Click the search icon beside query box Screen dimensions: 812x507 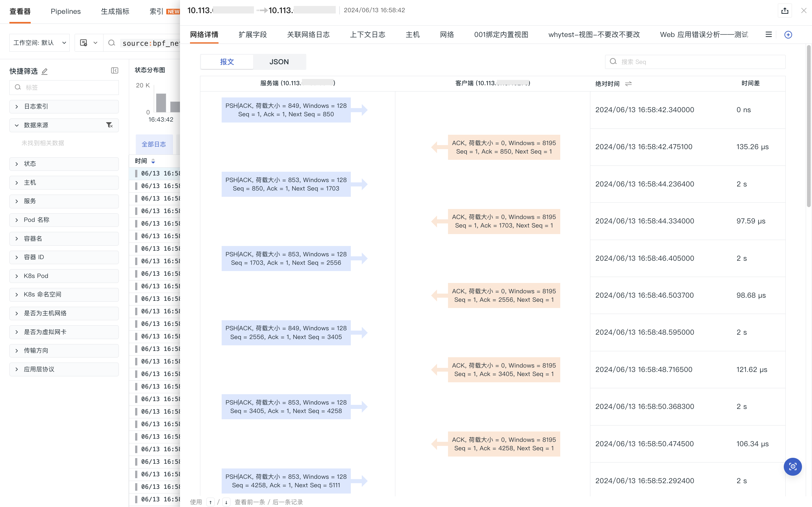point(112,43)
